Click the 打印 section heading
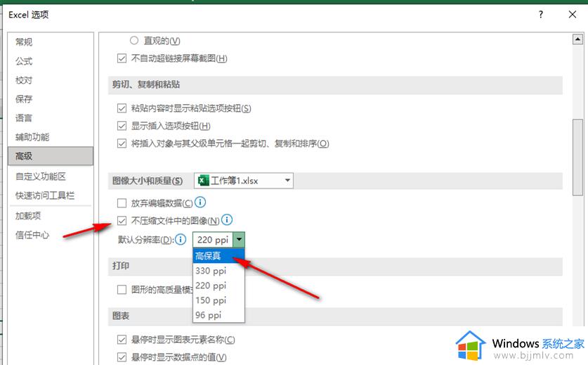Viewport: 588px width, 365px height. pos(121,266)
